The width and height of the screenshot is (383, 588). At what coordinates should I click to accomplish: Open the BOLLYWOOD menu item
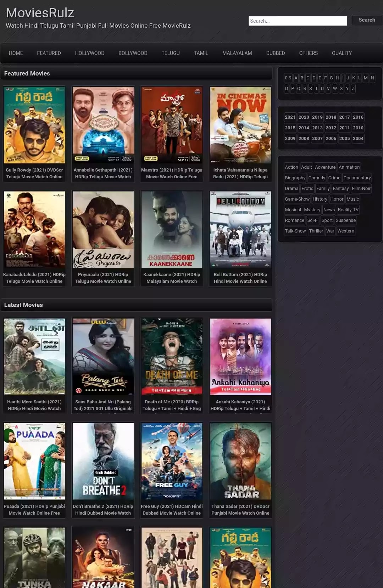(x=133, y=53)
